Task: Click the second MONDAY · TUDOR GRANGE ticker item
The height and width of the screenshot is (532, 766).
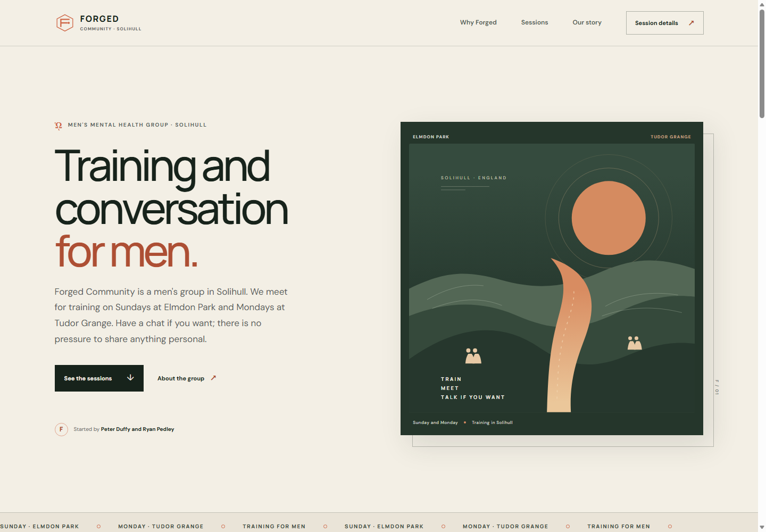Action: [505, 526]
